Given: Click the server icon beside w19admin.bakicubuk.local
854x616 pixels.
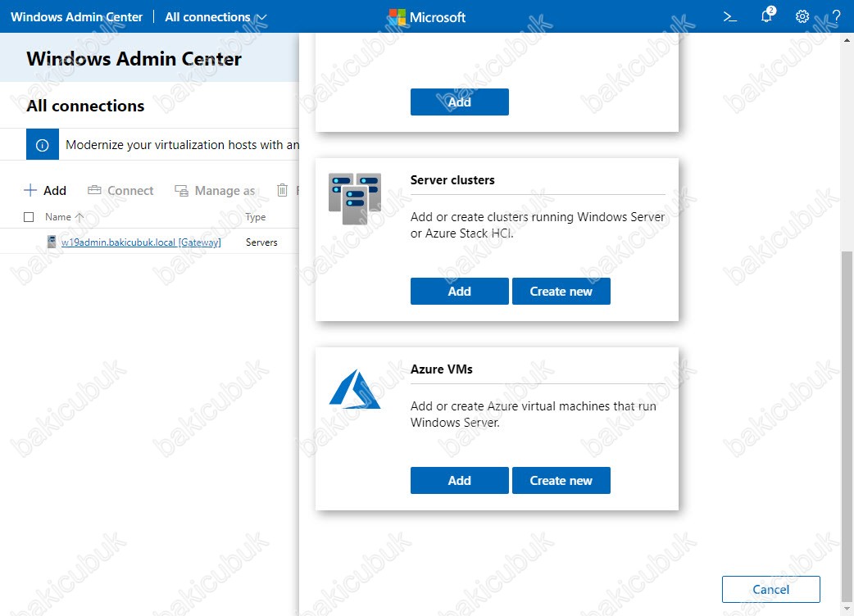Looking at the screenshot, I should [52, 242].
